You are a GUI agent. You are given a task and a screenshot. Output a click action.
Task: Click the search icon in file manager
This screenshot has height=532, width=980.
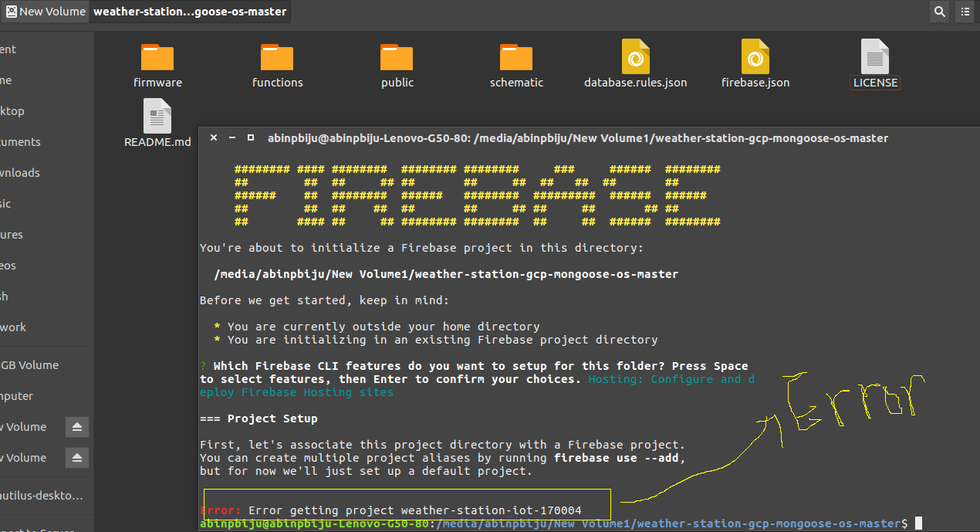pyautogui.click(x=939, y=12)
